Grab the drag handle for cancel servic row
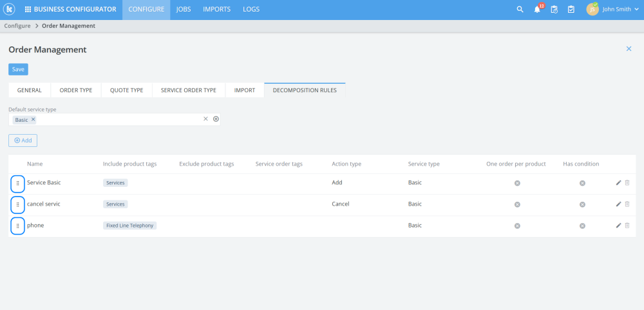 coord(17,204)
